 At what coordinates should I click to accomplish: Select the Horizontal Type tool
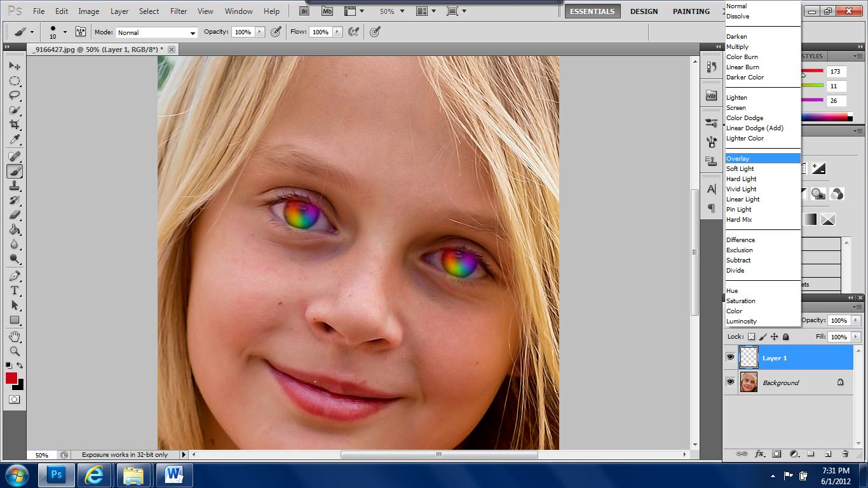click(15, 291)
